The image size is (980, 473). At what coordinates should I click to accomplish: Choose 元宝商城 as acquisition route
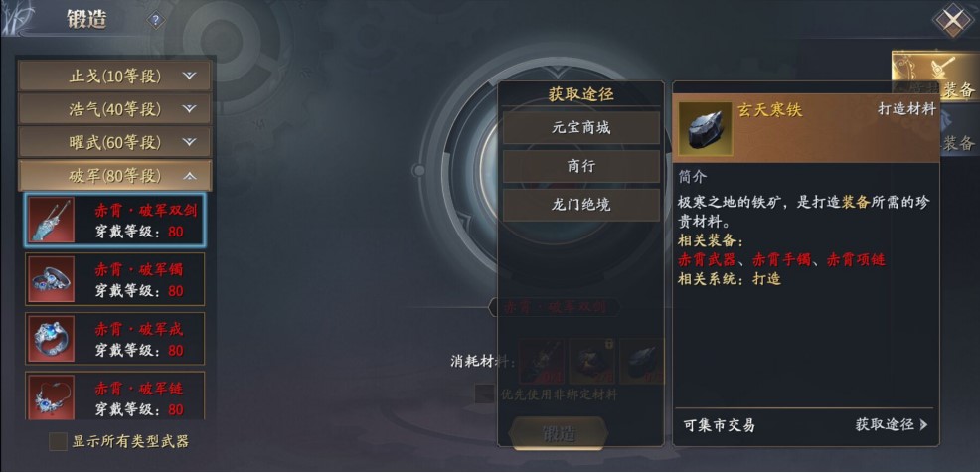(580, 128)
